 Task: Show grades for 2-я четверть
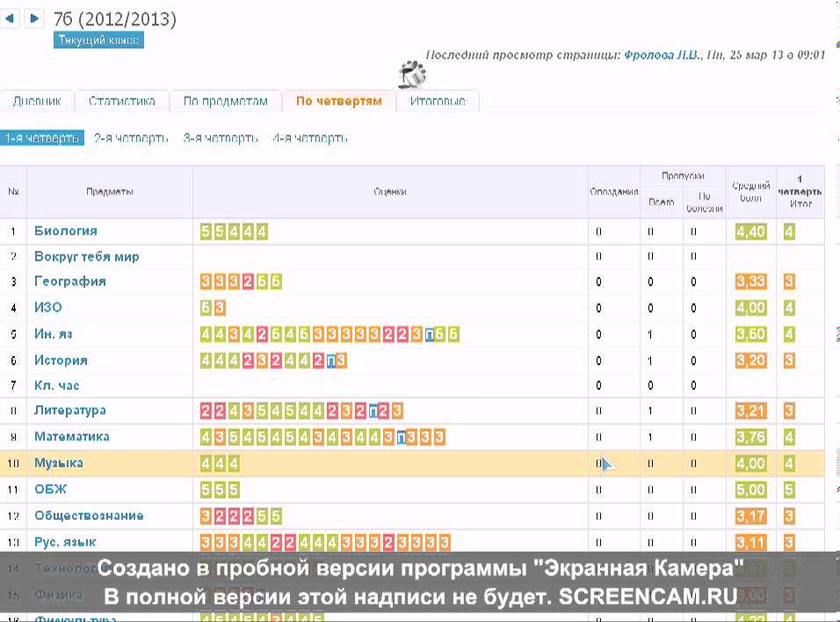(130, 138)
